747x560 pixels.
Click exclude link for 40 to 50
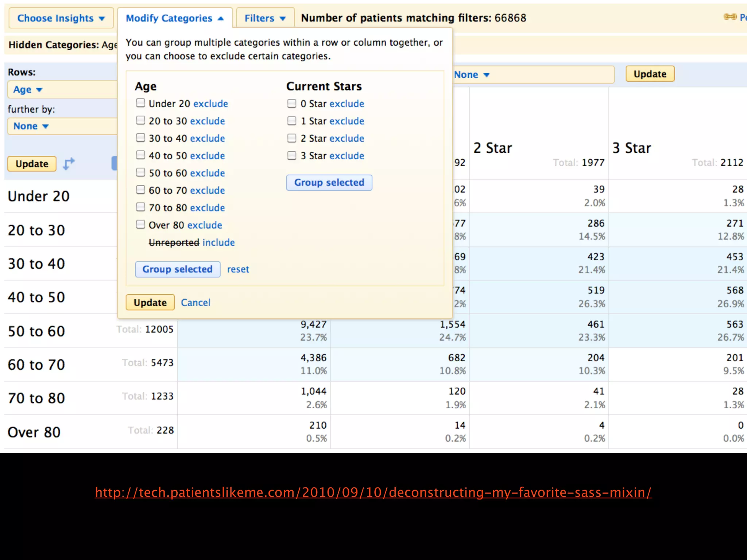[208, 156]
